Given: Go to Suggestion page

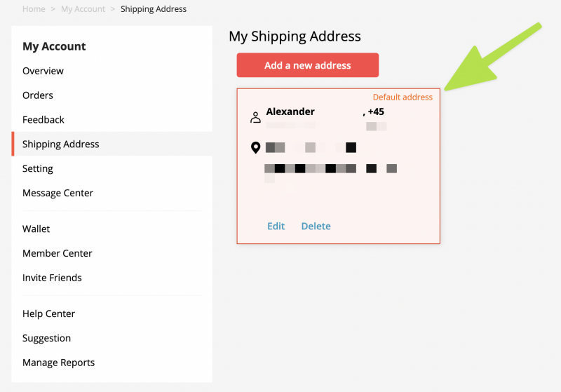Looking at the screenshot, I should click(x=46, y=338).
